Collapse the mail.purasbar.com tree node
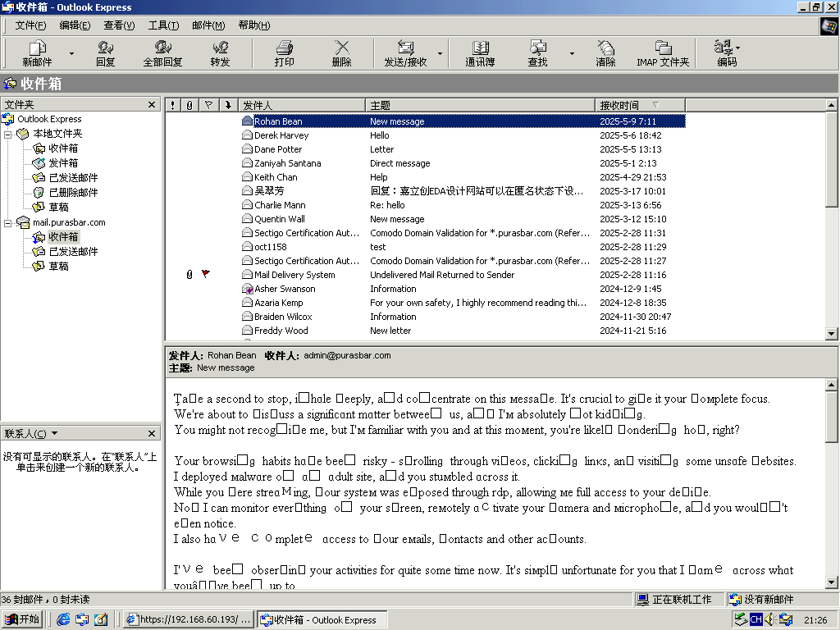The width and height of the screenshot is (840, 630). [8, 222]
